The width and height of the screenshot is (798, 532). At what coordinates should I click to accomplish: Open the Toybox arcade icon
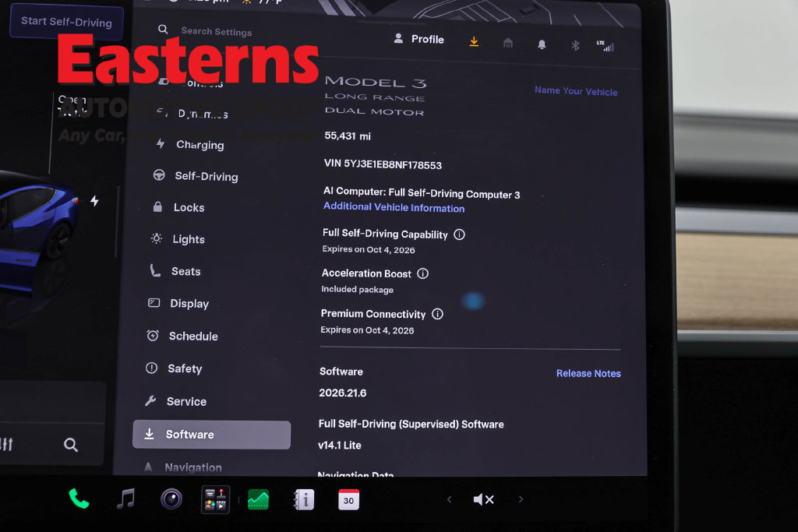pos(215,499)
